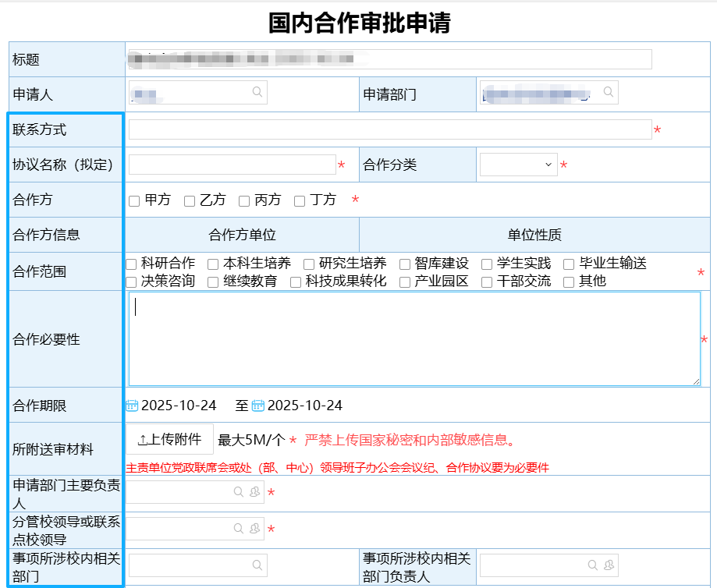
Task: Focus the 协议名称（拟定）text field
Action: coord(232,165)
